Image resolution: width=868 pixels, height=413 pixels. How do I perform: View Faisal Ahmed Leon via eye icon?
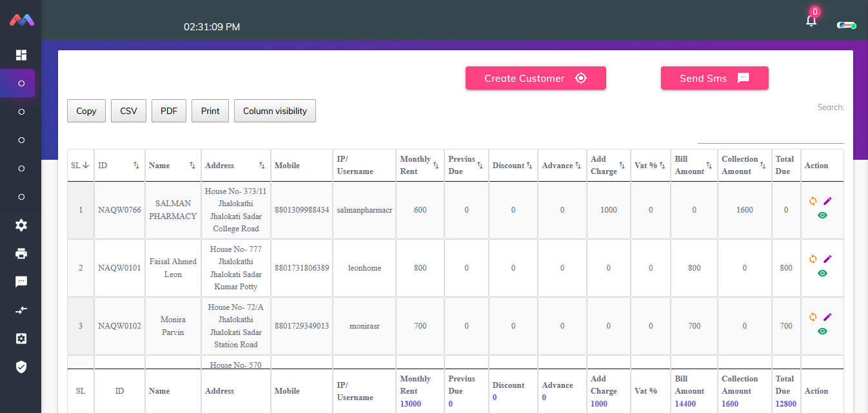click(822, 273)
